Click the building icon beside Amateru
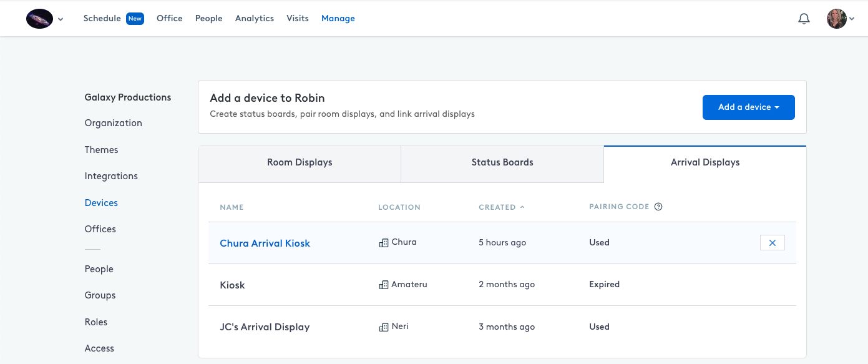Screen dimensions: 868x364 pyautogui.click(x=384, y=285)
